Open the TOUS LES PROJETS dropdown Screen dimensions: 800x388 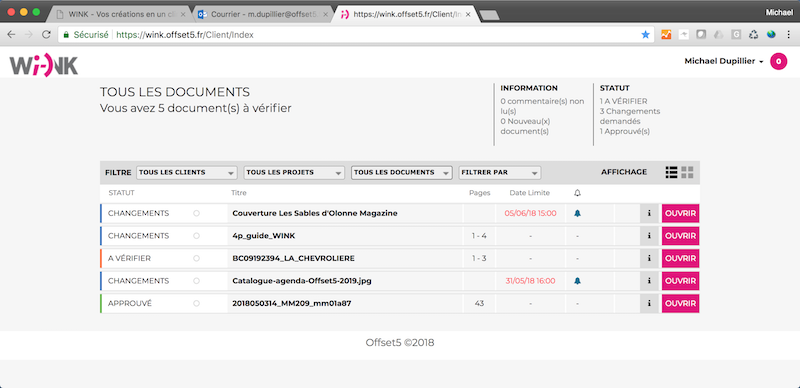point(294,173)
